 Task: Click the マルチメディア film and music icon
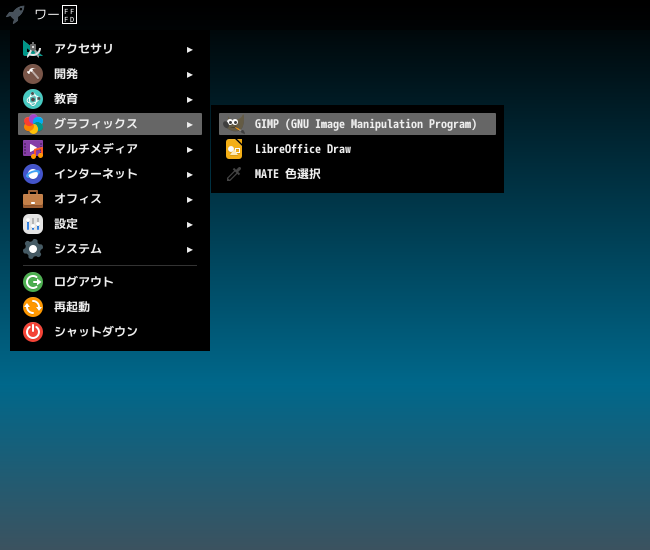(33, 149)
